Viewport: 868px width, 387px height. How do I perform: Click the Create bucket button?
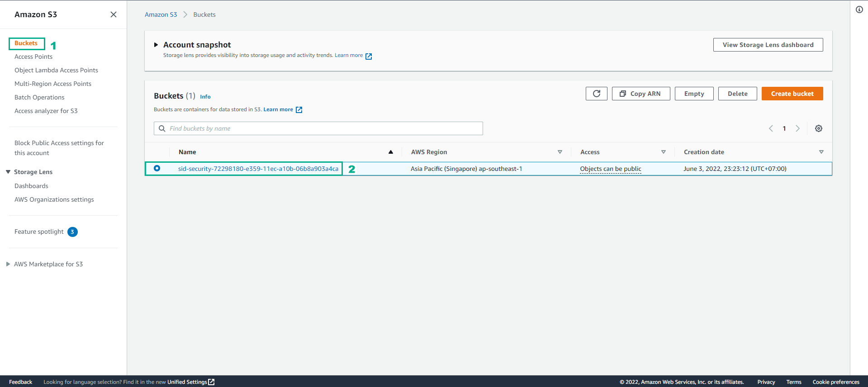tap(792, 94)
